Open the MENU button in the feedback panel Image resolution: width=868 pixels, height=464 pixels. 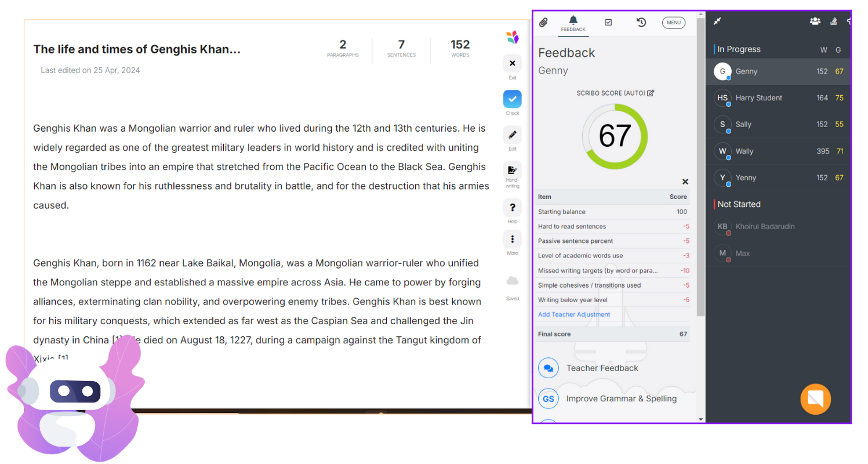pos(673,23)
